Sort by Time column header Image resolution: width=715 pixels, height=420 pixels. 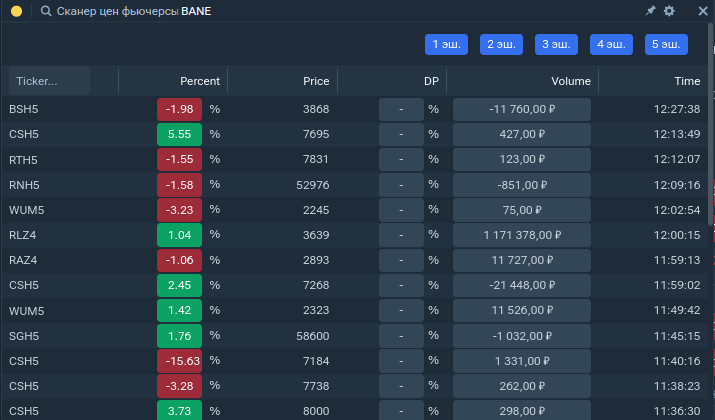pyautogui.click(x=686, y=81)
